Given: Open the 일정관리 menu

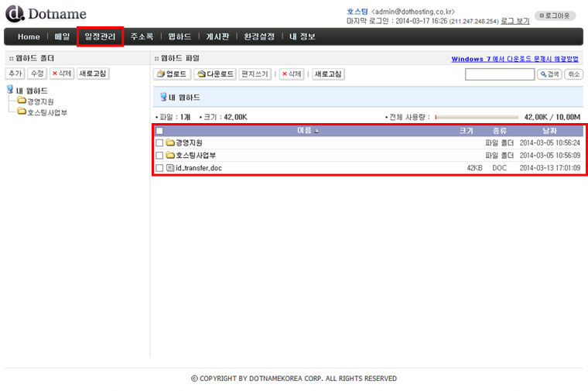Looking at the screenshot, I should tap(100, 36).
